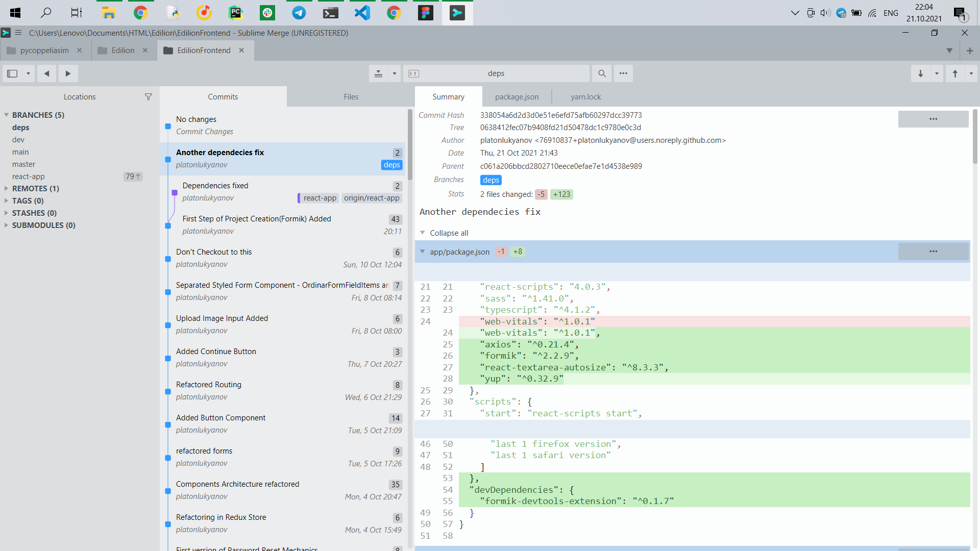
Task: Switch to the pycoppeliasim repository tab
Action: [x=44, y=50]
